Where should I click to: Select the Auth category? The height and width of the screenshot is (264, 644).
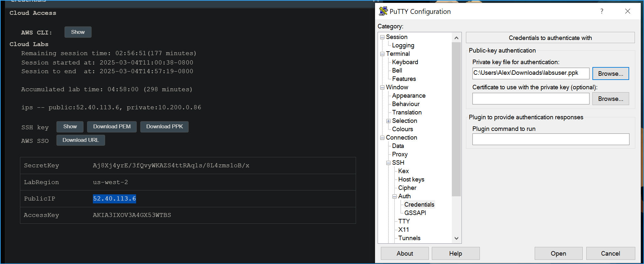[x=404, y=196]
